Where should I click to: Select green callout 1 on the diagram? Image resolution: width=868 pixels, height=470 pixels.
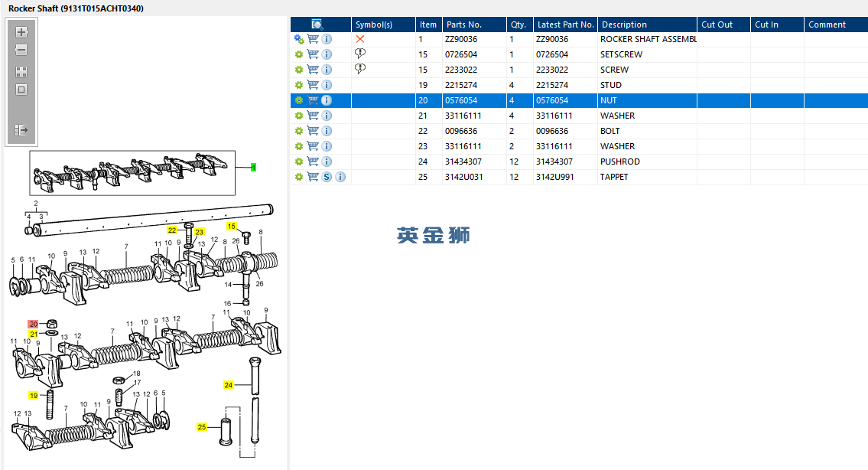[x=254, y=168]
